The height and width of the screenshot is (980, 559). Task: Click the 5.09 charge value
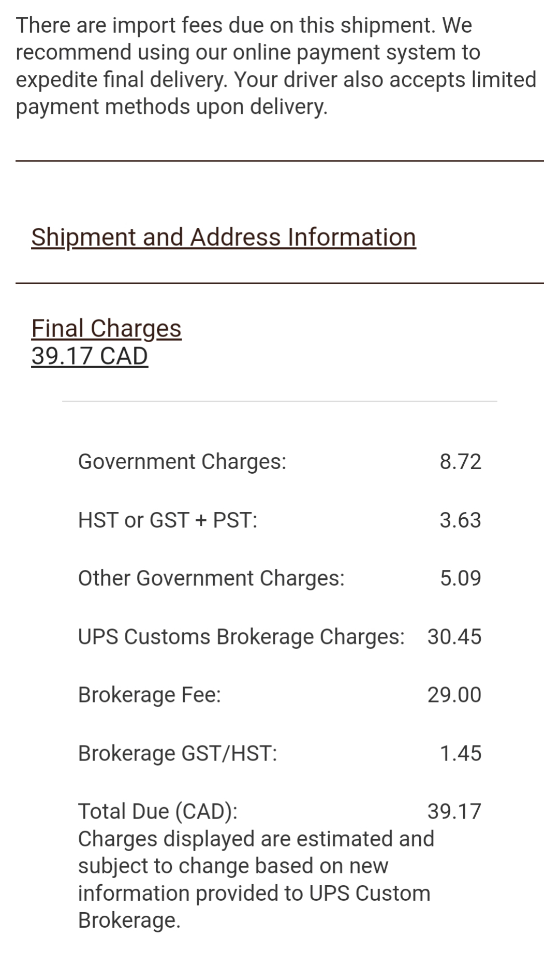point(460,578)
